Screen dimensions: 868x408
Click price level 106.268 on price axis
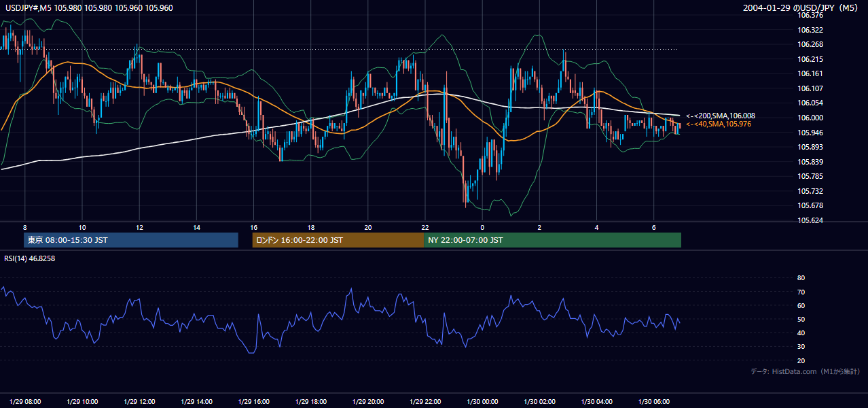(810, 45)
